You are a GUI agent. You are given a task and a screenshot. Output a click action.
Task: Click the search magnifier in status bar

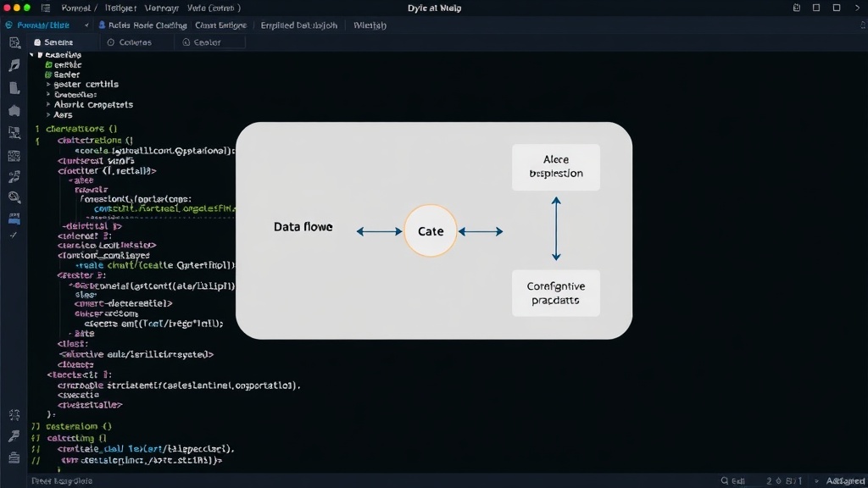point(725,480)
